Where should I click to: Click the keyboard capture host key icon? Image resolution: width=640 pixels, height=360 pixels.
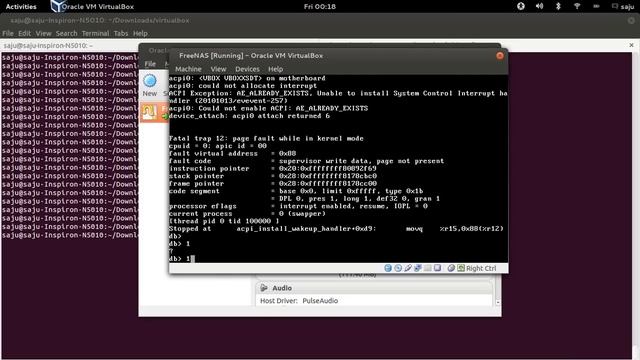tap(461, 268)
